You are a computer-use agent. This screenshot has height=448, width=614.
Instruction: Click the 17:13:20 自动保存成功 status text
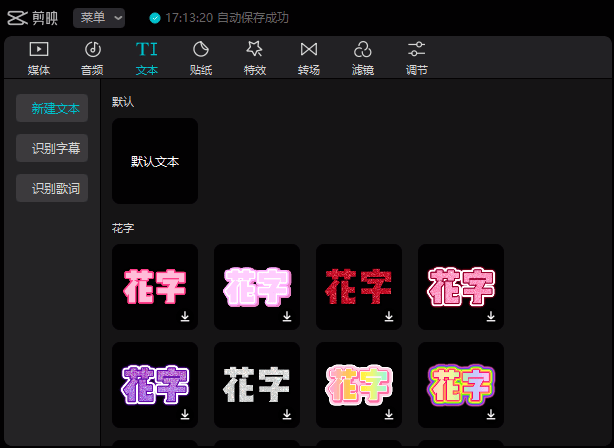227,18
